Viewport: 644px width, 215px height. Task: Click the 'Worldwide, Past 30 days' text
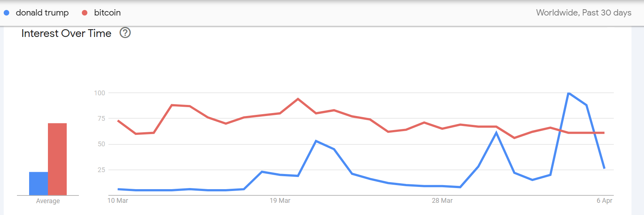coord(584,13)
